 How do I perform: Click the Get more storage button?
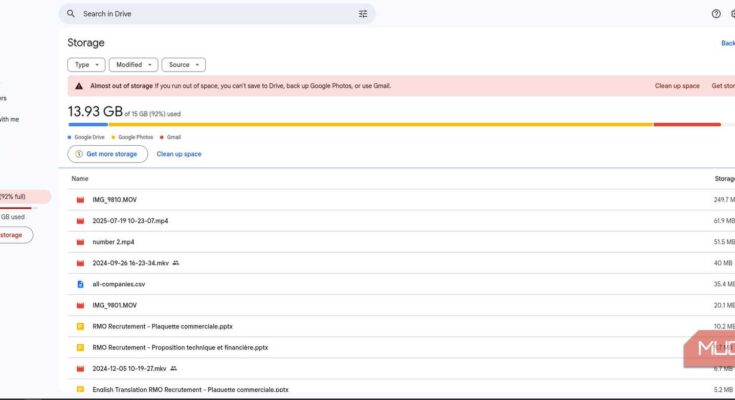pos(107,154)
